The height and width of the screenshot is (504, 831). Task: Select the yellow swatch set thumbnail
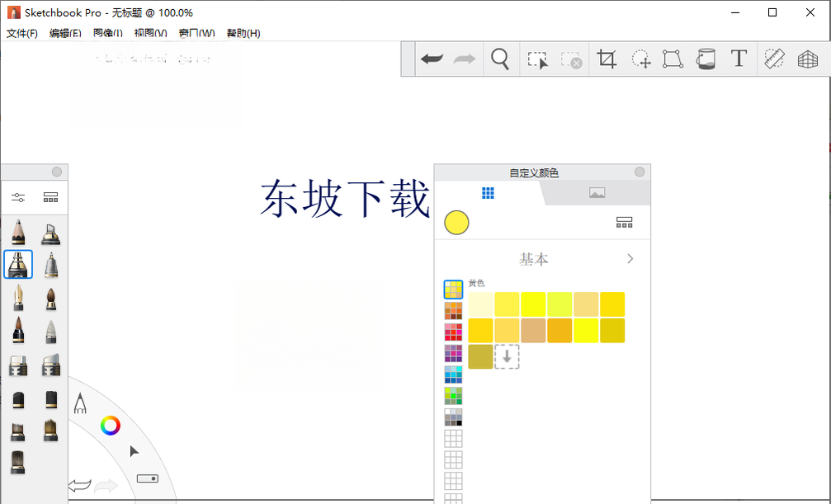pyautogui.click(x=453, y=290)
